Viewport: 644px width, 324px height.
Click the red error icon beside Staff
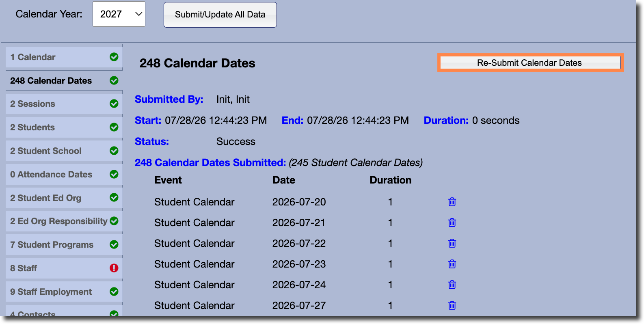point(114,268)
